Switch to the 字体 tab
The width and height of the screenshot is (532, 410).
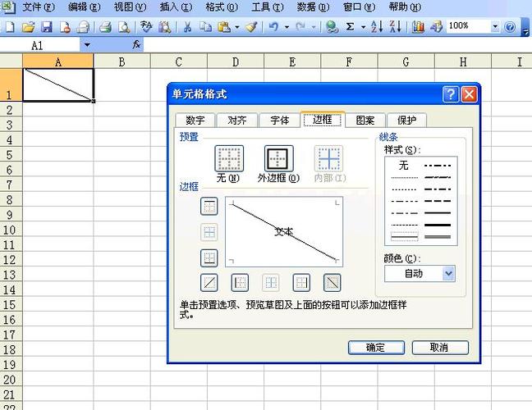click(280, 121)
